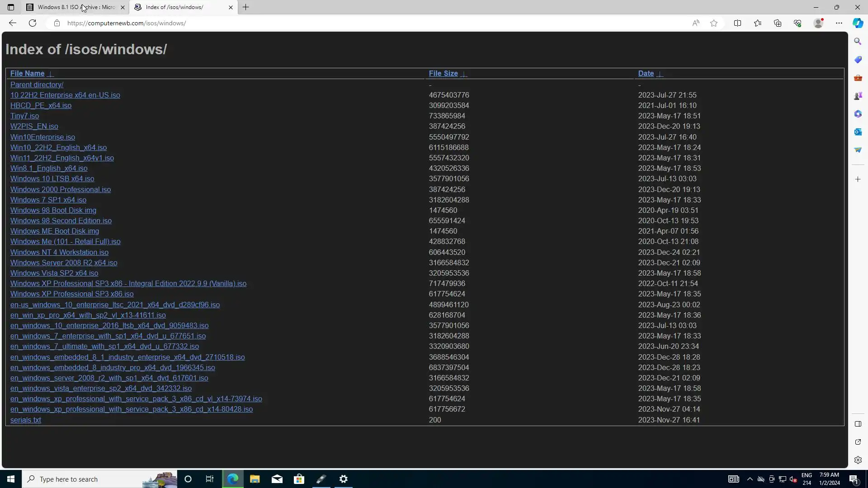Sort the listing by File Name header
Screen dimensions: 868x488
click(x=27, y=74)
